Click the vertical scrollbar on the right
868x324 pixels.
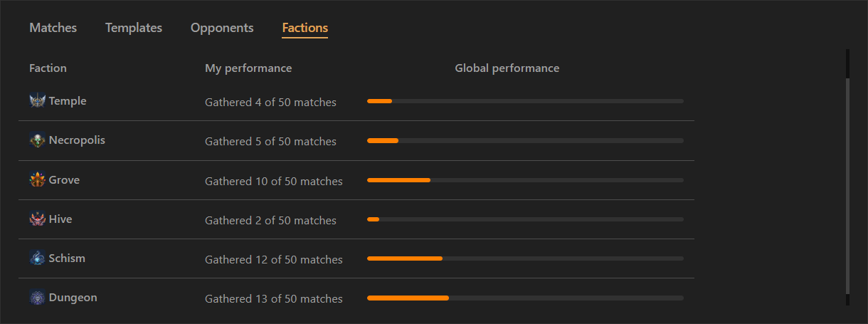pyautogui.click(x=847, y=185)
